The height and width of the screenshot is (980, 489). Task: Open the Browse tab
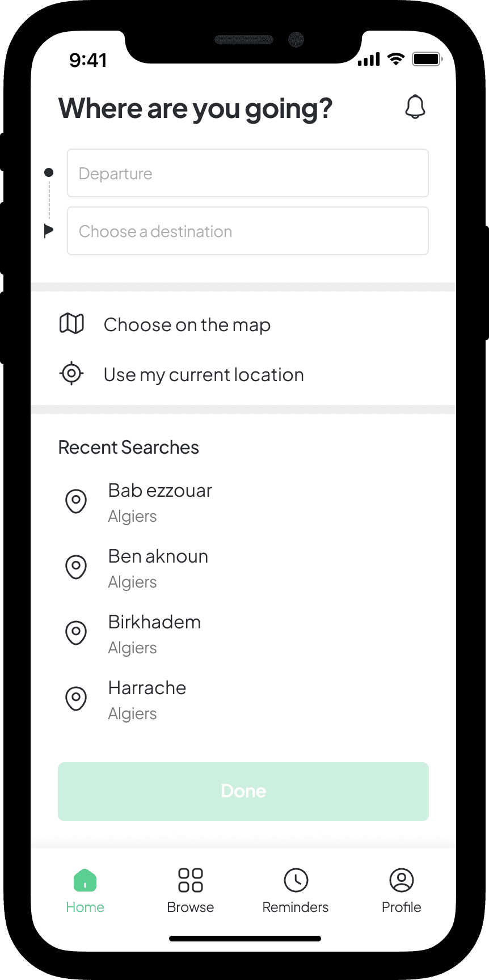[x=191, y=891]
